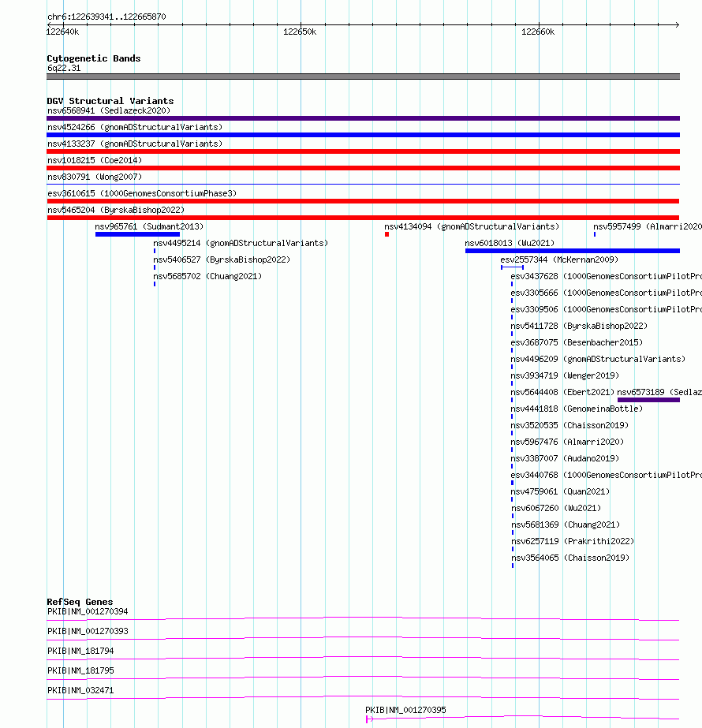Viewport: 702px width, 728px height.
Task: Click the 122650k ruler label
Action: tap(300, 32)
